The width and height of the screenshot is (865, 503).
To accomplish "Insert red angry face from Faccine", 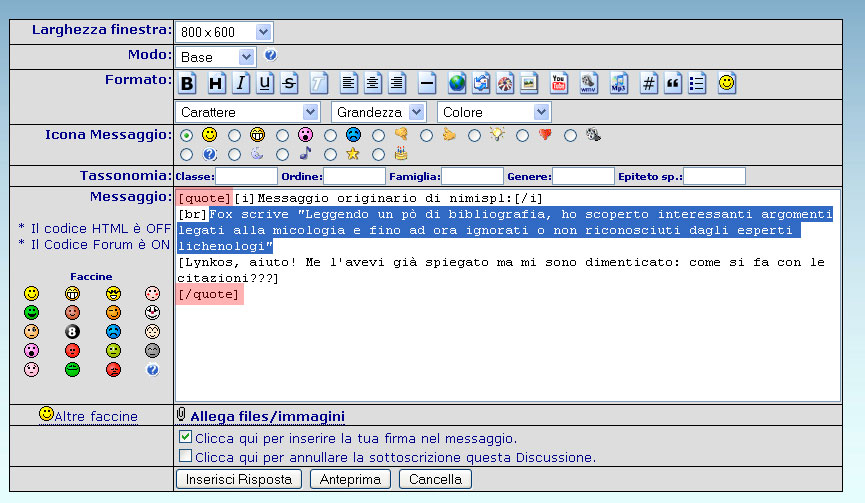I will tap(113, 369).
